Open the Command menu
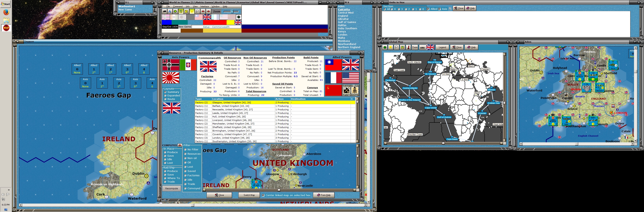644x212 pixels. pyautogui.click(x=178, y=6)
